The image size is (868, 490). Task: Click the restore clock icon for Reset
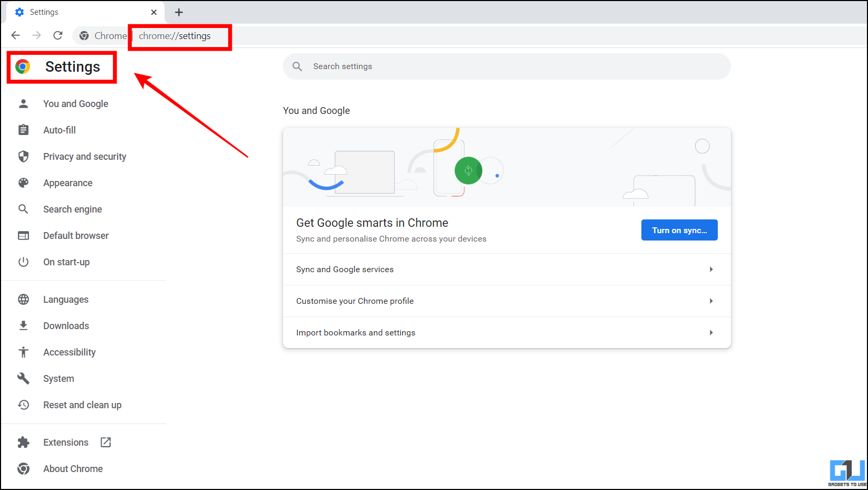[x=23, y=405]
